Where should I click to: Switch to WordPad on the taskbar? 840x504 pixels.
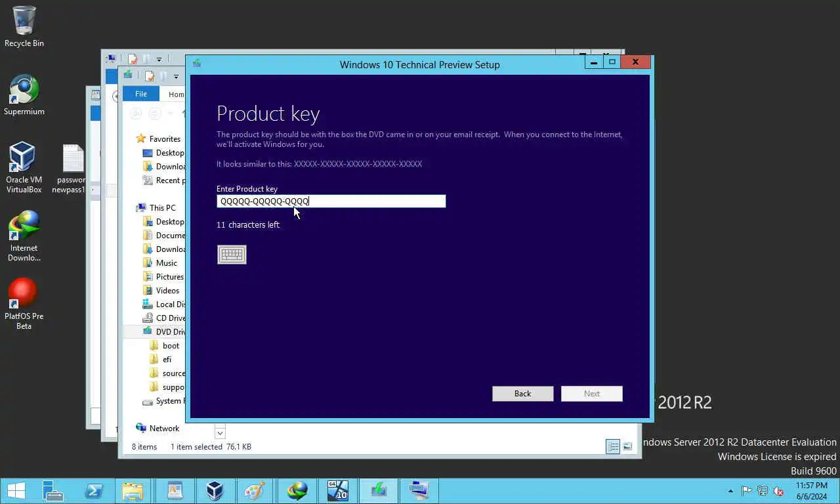coord(175,491)
